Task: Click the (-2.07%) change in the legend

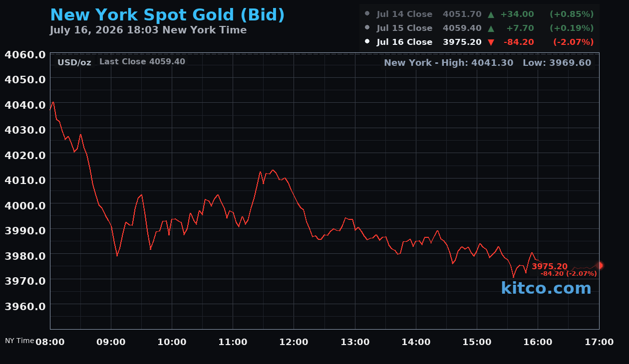Action: coord(573,42)
